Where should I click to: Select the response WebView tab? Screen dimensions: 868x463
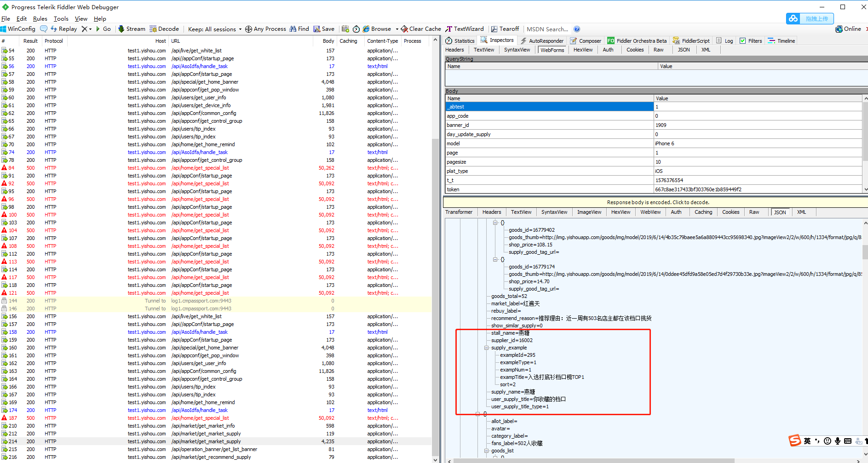(650, 212)
